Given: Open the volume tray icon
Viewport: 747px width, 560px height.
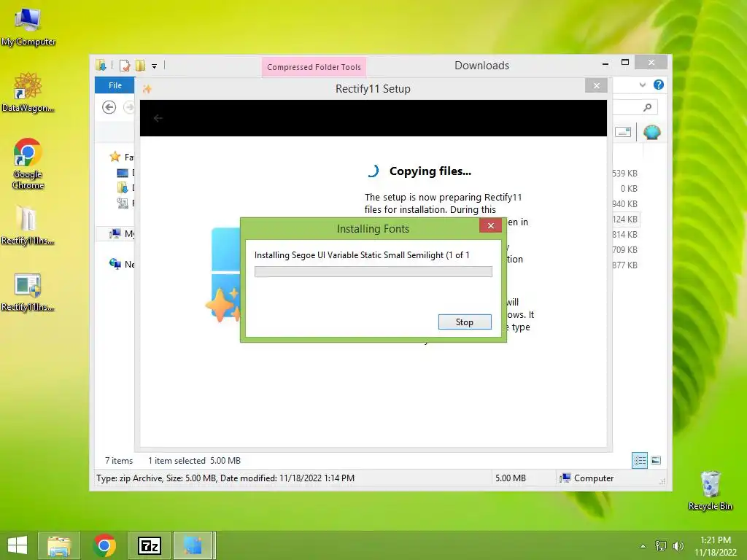Looking at the screenshot, I should pyautogui.click(x=678, y=546).
